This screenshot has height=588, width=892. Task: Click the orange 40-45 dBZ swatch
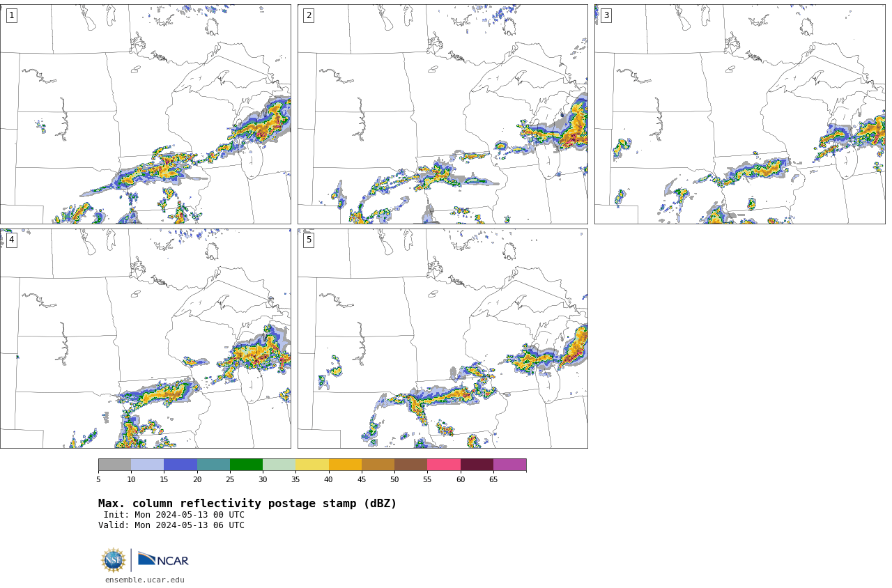345,465
